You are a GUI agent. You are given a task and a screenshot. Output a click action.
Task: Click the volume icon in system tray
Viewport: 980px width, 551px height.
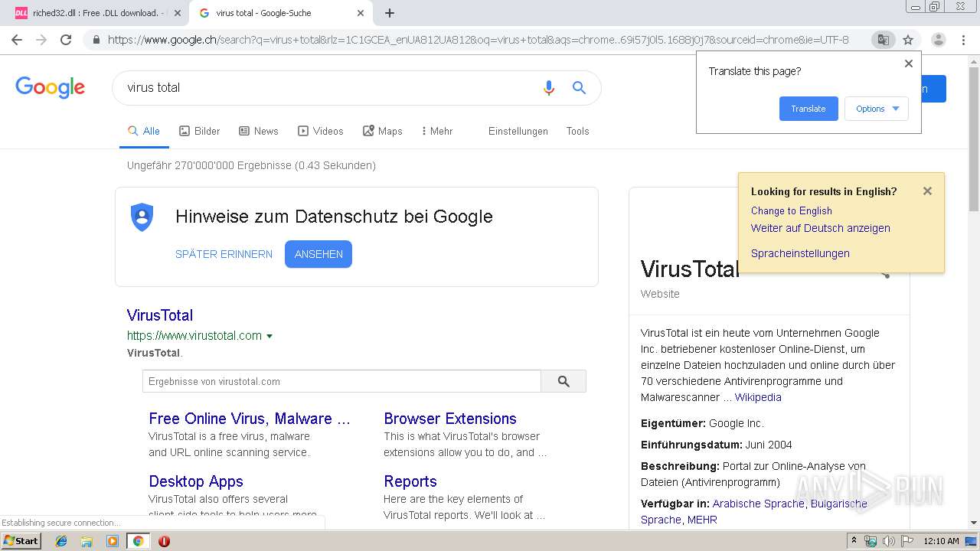coord(889,541)
